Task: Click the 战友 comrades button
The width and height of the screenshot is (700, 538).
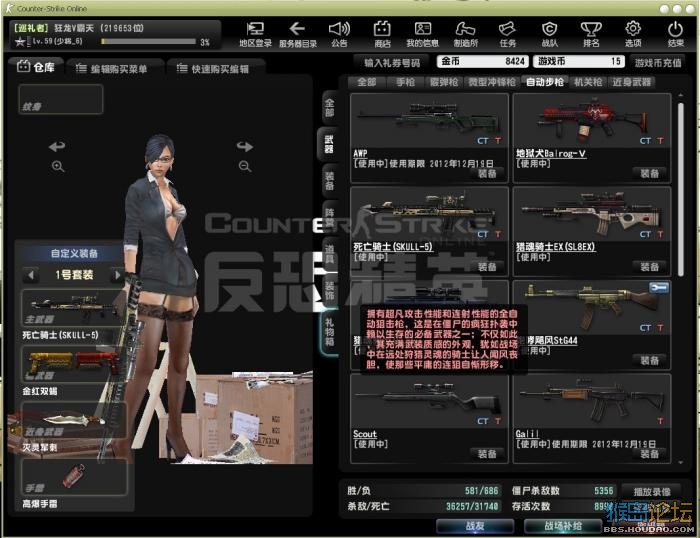Action: (x=475, y=526)
